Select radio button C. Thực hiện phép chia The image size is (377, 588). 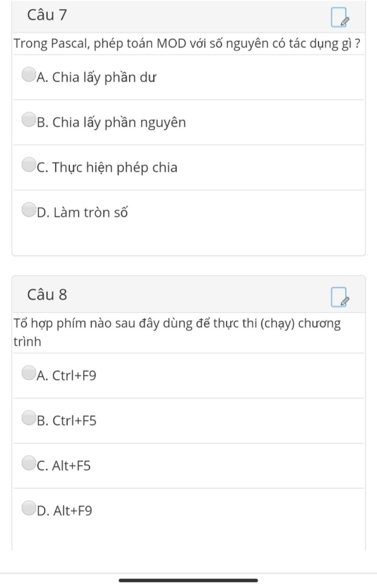click(28, 164)
